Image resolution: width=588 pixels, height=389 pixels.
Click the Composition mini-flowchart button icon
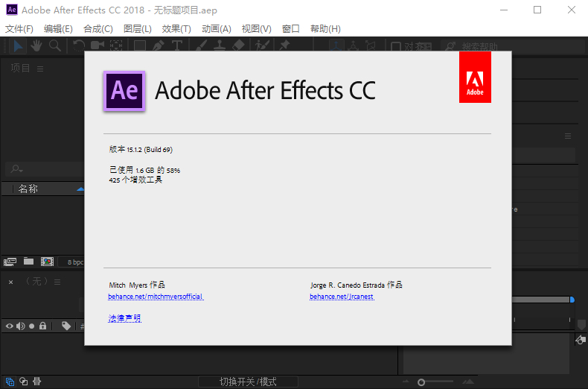[580, 340]
